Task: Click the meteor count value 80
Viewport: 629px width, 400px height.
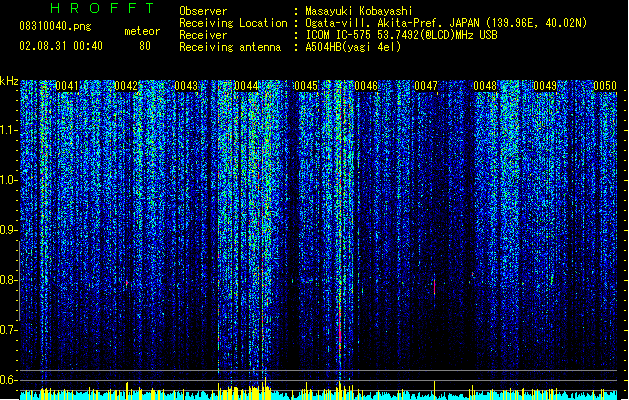Action: [x=145, y=46]
